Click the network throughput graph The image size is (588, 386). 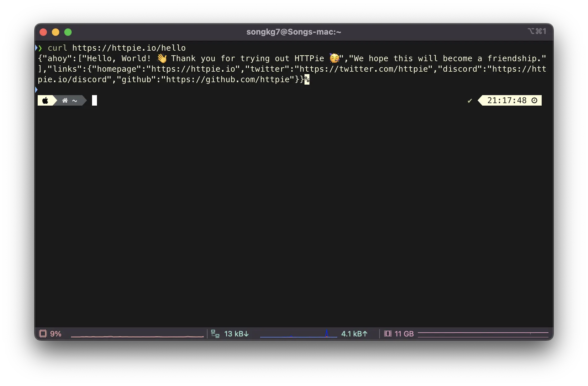coord(299,334)
